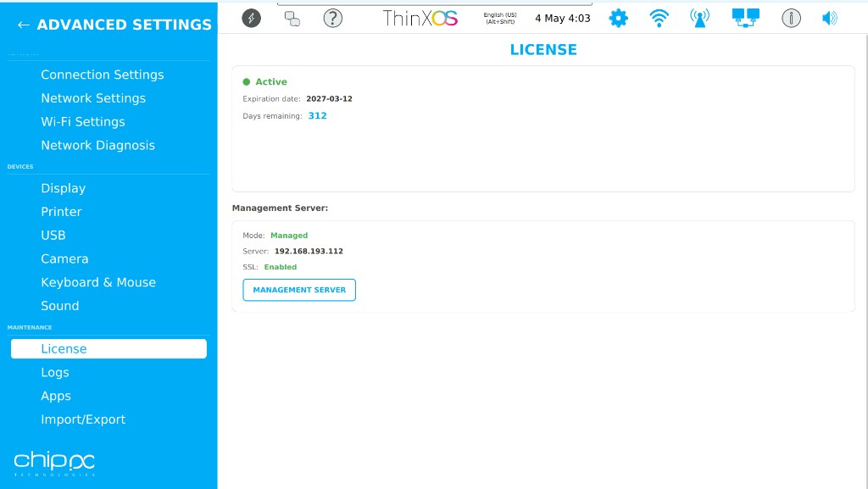Viewport: 868px width, 489px height.
Task: Open Connection Settings
Action: [103, 75]
